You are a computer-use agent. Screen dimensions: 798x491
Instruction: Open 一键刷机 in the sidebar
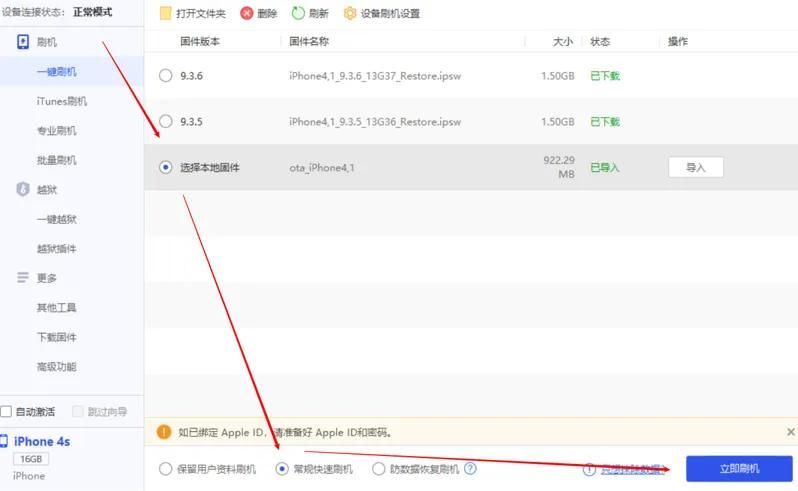[56, 72]
